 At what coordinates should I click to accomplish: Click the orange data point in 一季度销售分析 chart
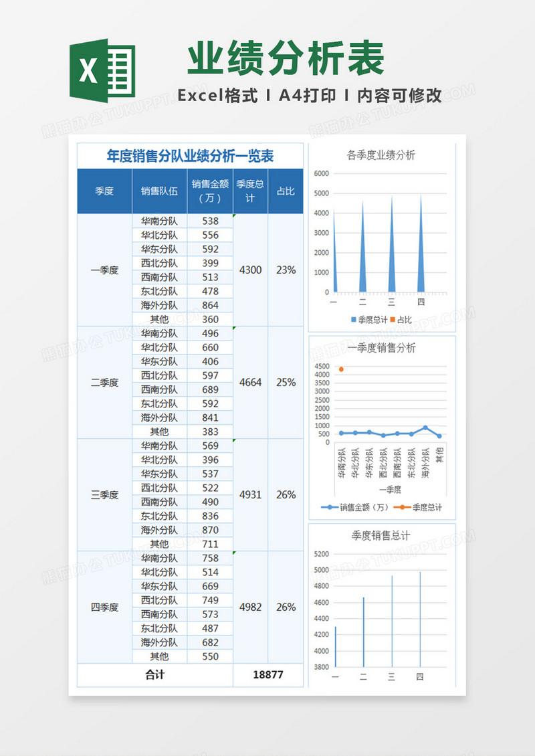coord(341,369)
